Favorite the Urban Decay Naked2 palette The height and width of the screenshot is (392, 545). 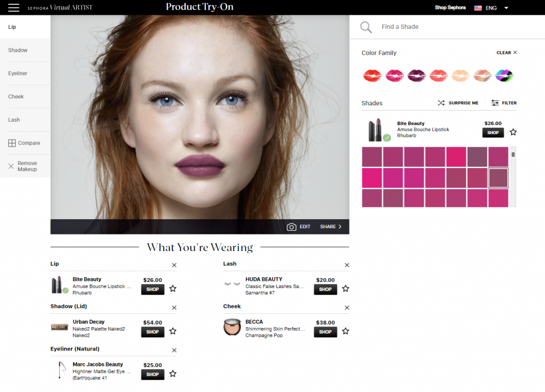(173, 331)
